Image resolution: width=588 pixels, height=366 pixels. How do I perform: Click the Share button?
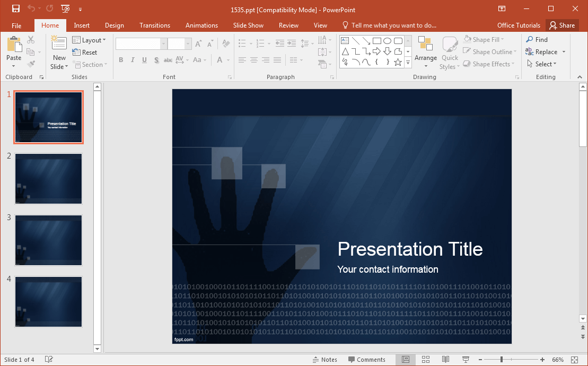[x=562, y=25]
